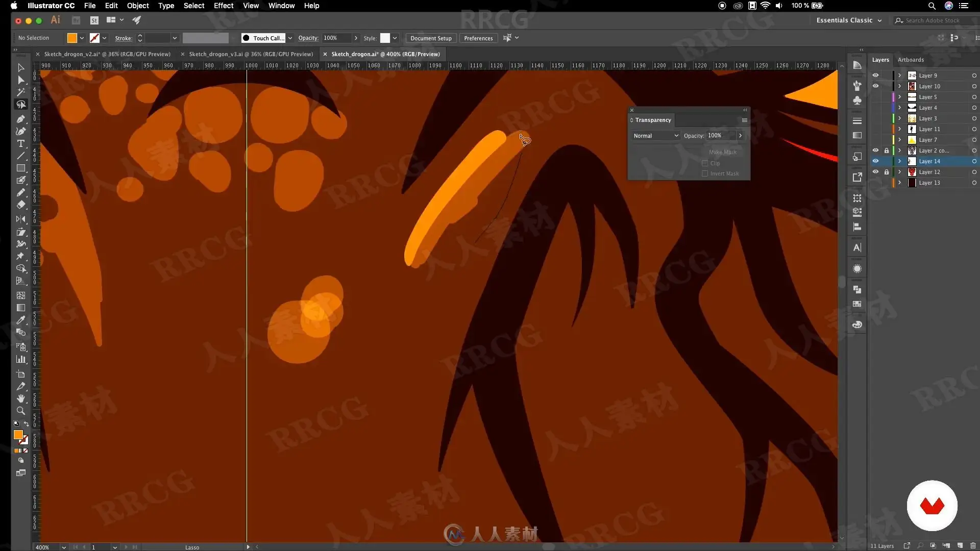Screen dimensions: 980x551
Task: Open the Normal blending mode dropdown
Action: click(655, 136)
